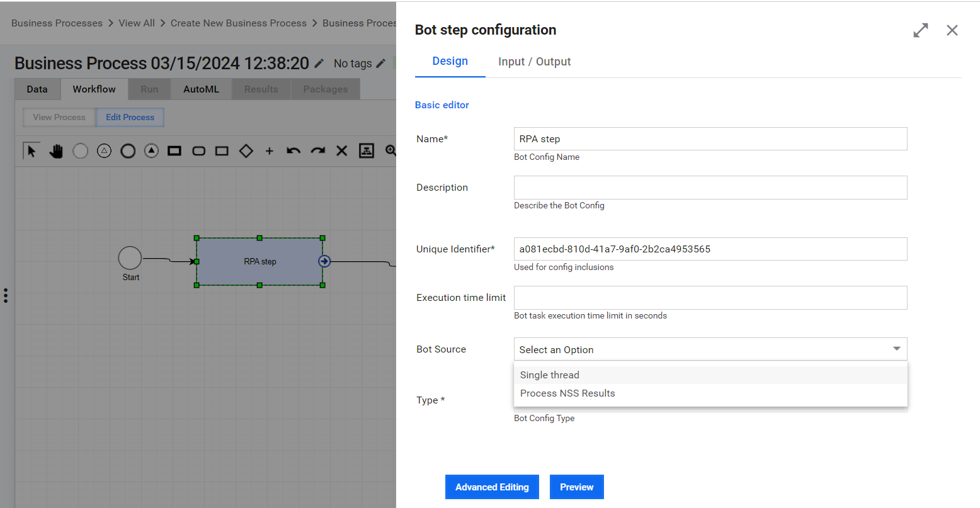
Task: Pick the circle with hollow triangle event tool
Action: 104,151
